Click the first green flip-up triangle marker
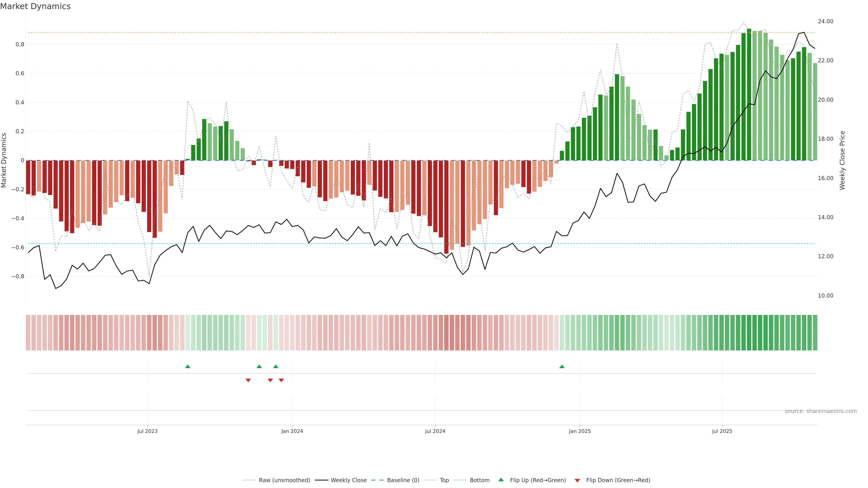 click(x=188, y=366)
